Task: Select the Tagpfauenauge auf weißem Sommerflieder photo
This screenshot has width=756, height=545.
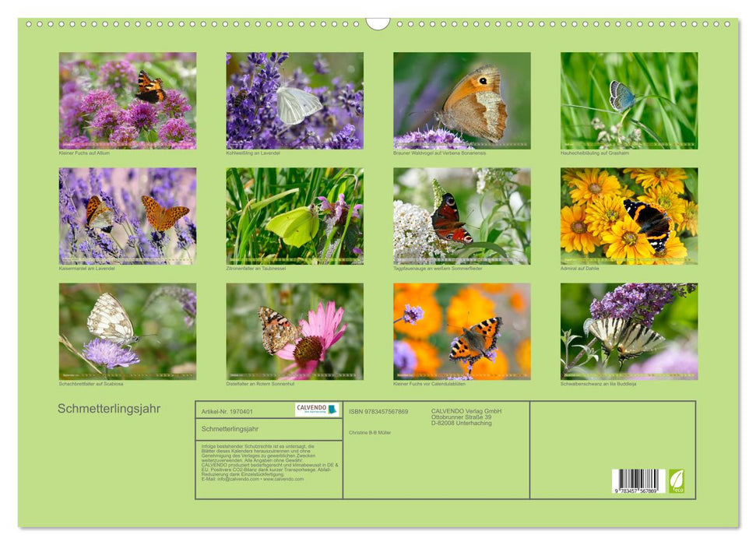Action: 462,216
